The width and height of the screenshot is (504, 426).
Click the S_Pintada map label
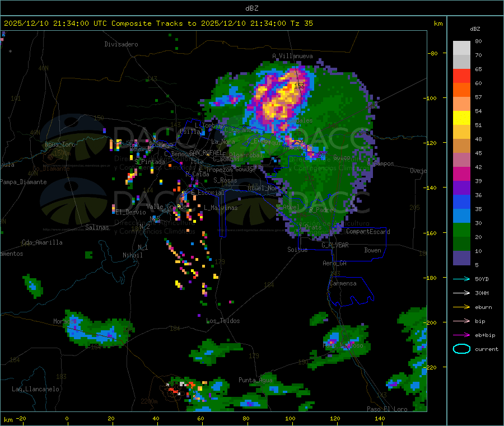click(x=150, y=162)
